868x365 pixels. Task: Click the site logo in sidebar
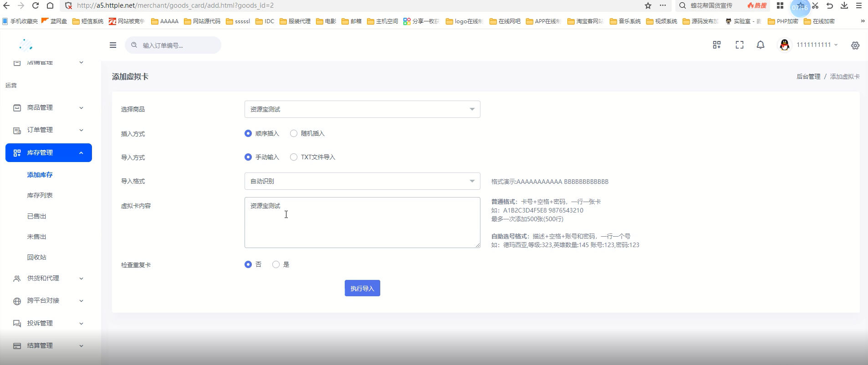pyautogui.click(x=26, y=45)
